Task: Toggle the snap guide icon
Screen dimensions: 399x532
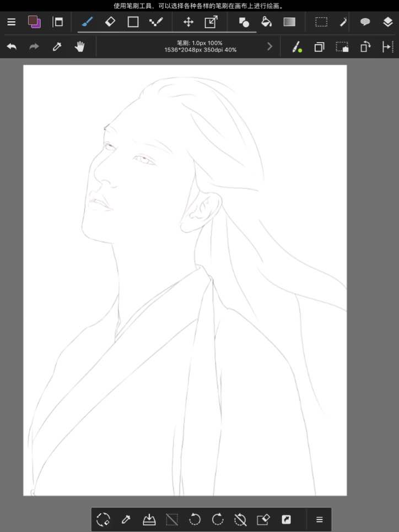Action: click(x=388, y=47)
